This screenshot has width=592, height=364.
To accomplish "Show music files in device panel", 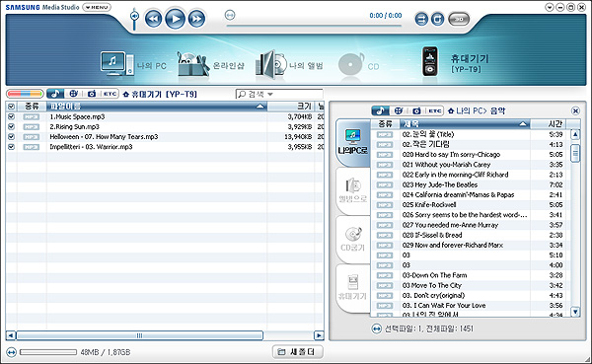I will click(x=55, y=94).
